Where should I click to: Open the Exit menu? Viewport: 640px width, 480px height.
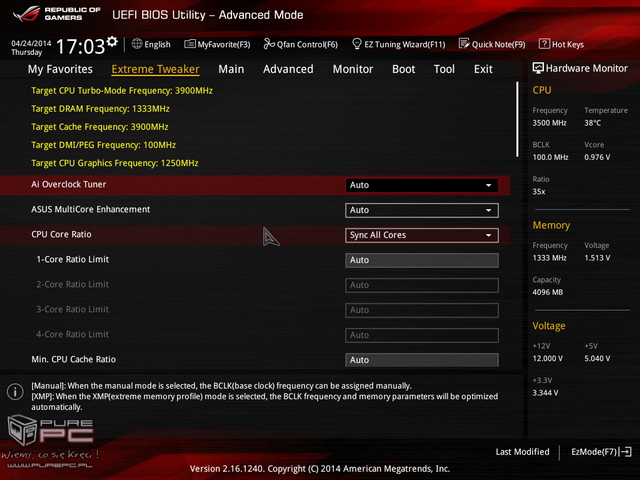(483, 69)
